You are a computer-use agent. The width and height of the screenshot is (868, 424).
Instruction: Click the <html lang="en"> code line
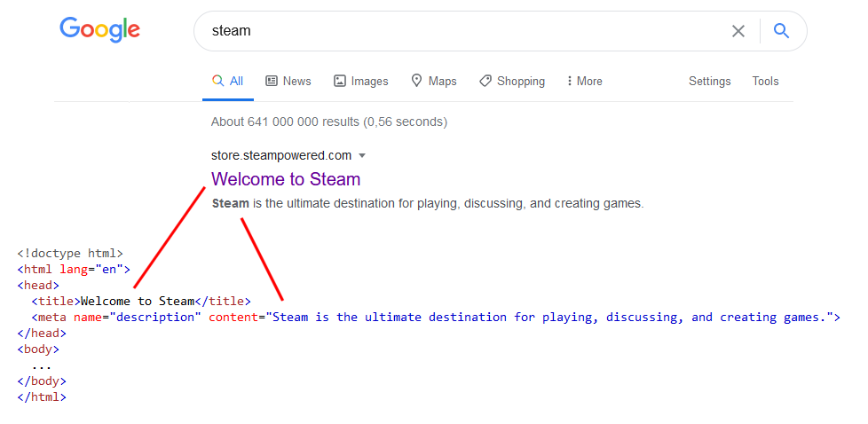(x=74, y=270)
